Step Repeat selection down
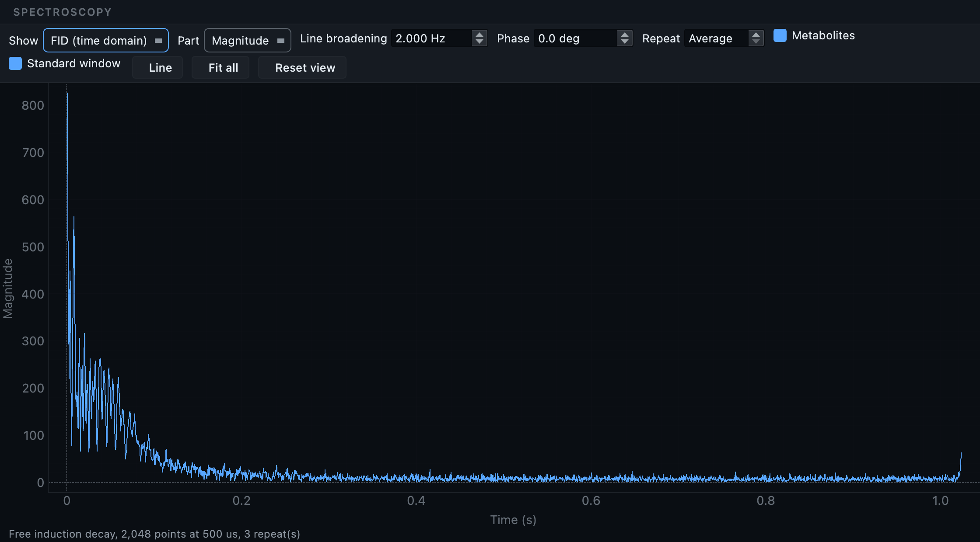This screenshot has height=542, width=980. [756, 42]
